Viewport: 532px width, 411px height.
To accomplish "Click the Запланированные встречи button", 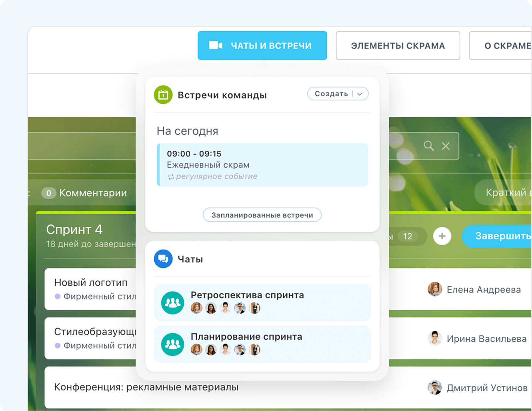I will [262, 215].
